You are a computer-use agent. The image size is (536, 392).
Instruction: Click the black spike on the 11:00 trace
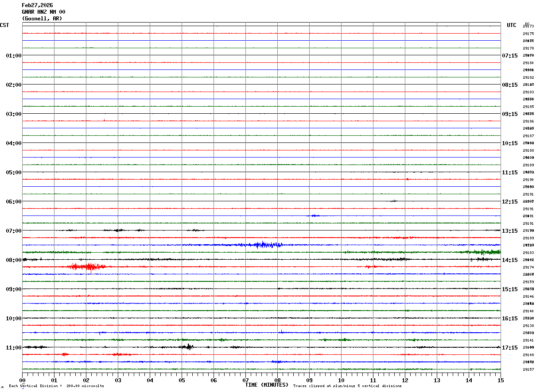pos(188,347)
